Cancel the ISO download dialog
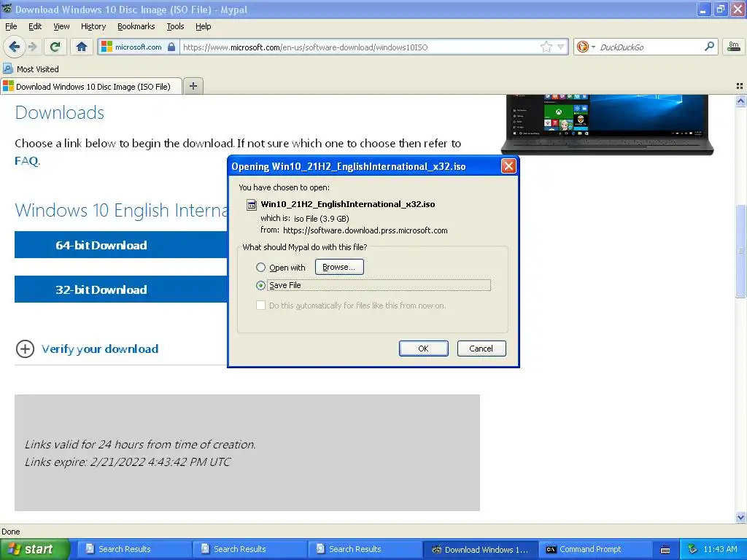The height and width of the screenshot is (560, 747). coord(481,349)
